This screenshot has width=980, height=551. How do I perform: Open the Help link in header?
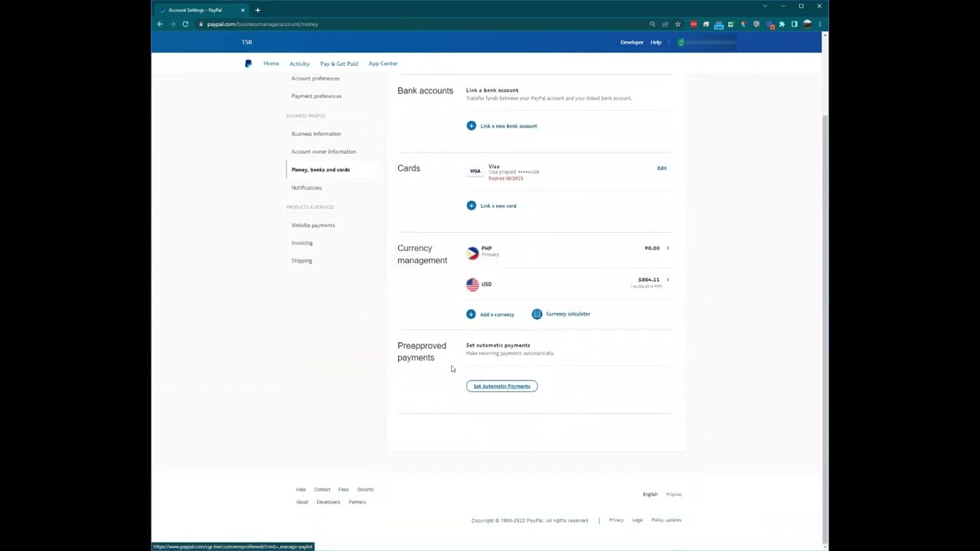655,42
